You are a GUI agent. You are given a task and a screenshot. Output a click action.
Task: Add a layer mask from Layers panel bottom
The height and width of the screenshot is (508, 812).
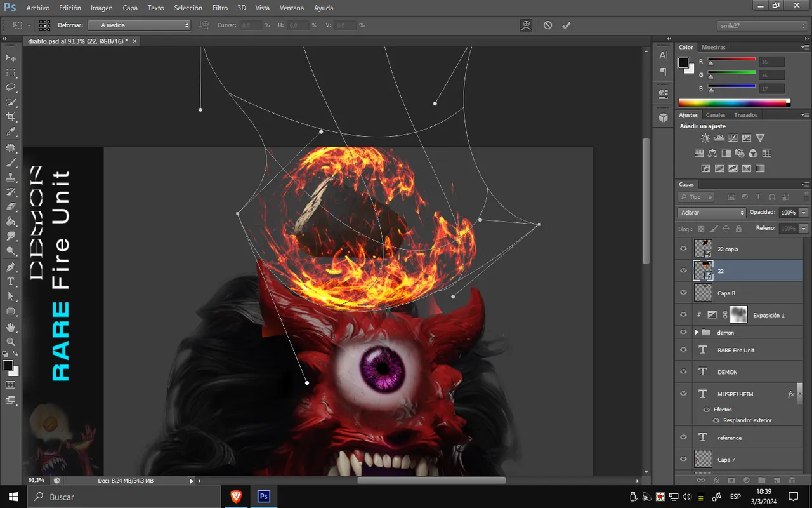[x=731, y=480]
